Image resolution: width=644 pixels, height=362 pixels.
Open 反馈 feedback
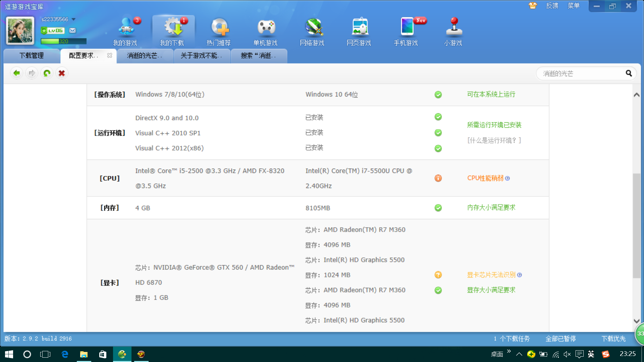point(552,6)
